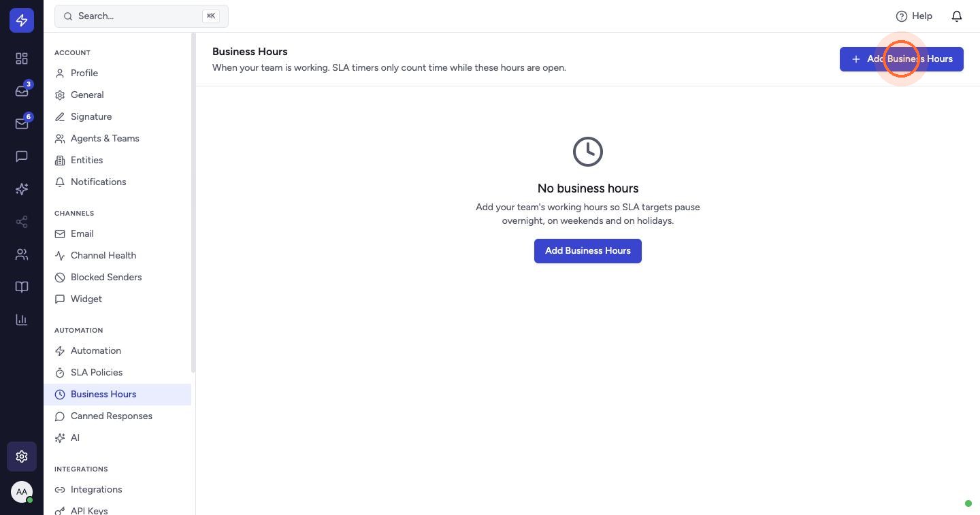Viewport: 980px width, 515px height.
Task: Select Agents & Teams
Action: point(117,139)
